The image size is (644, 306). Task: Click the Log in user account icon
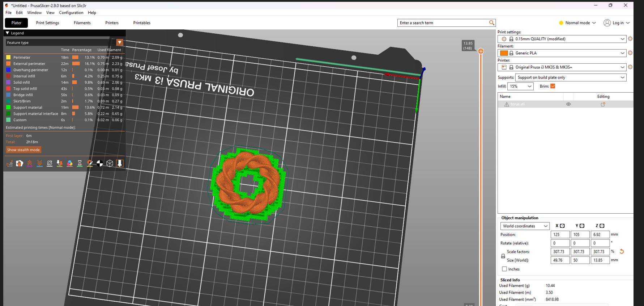click(607, 23)
